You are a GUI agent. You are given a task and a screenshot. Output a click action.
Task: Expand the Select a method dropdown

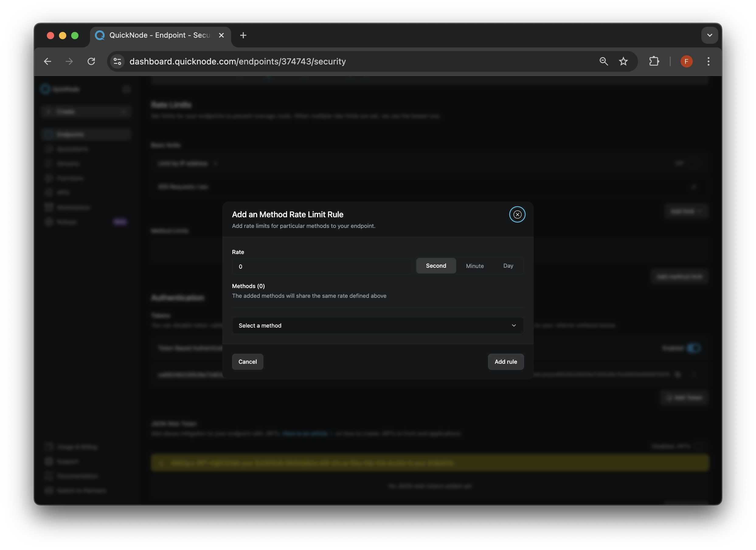pyautogui.click(x=377, y=325)
